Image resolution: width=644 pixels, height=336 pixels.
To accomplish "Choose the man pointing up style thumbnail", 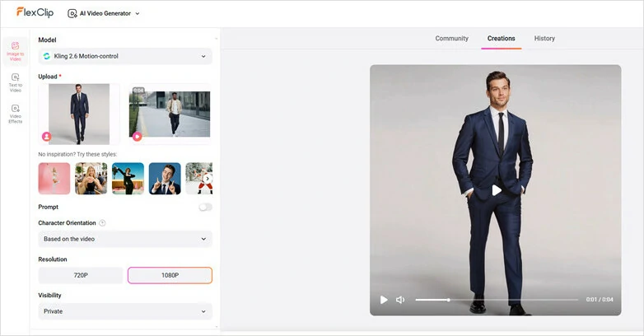I will [165, 178].
